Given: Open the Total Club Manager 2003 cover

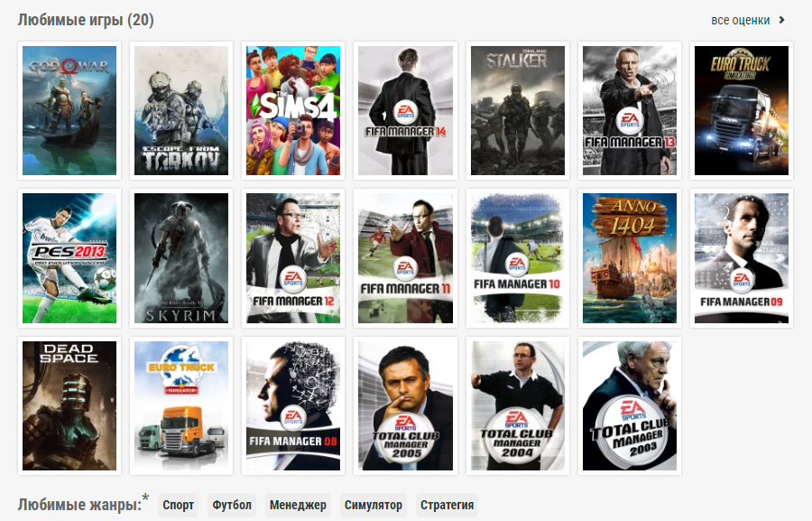Looking at the screenshot, I should coord(630,405).
